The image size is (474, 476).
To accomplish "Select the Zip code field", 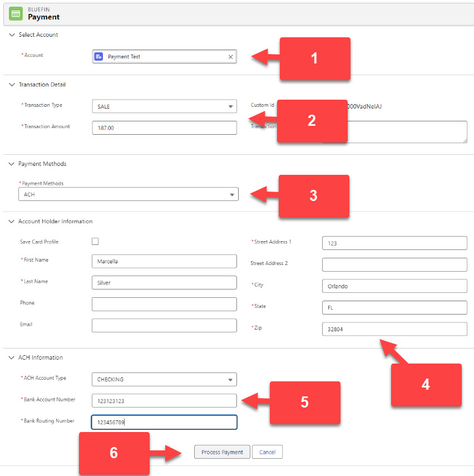I will point(394,330).
